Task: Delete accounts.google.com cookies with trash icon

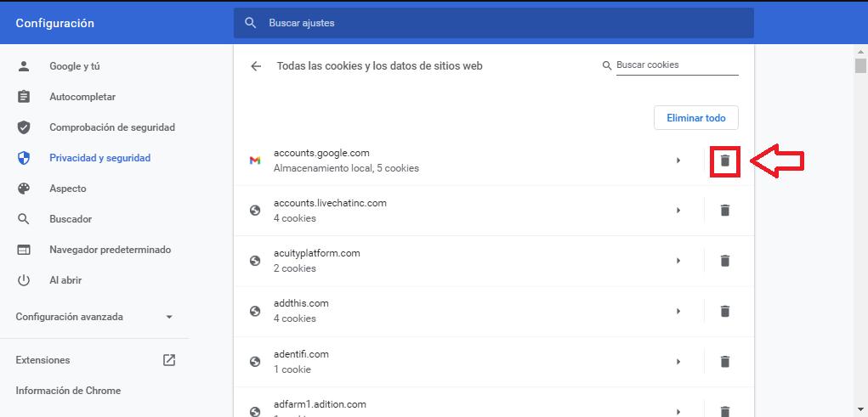Action: [724, 161]
